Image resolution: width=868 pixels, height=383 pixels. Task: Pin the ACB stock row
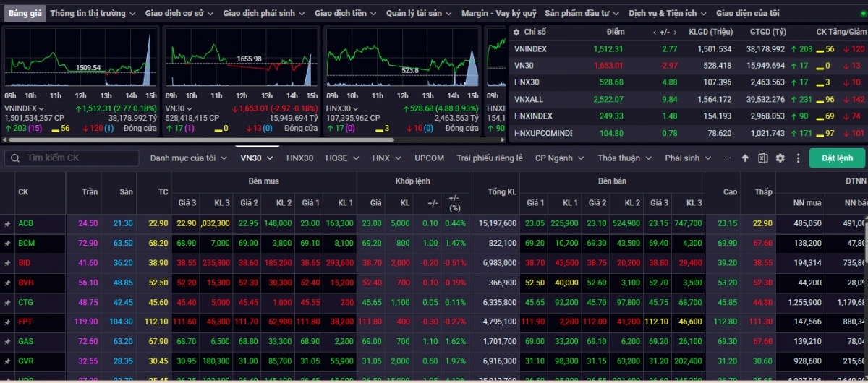[x=7, y=224]
